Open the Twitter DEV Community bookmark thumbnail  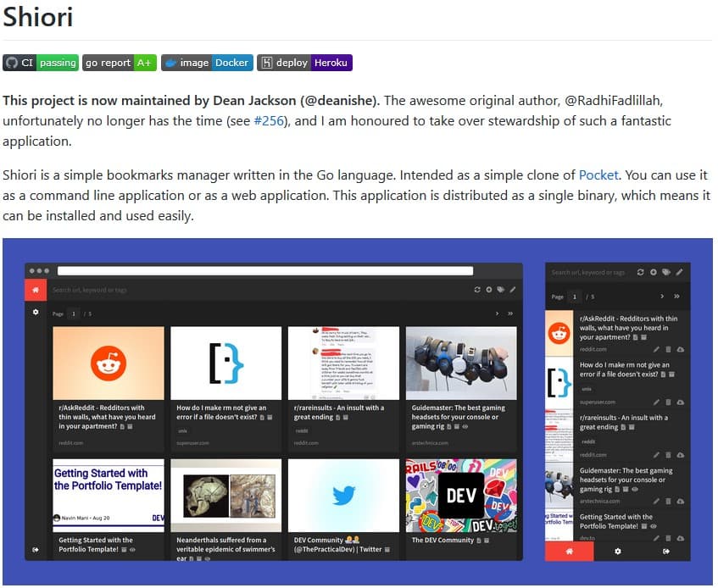[x=343, y=495]
